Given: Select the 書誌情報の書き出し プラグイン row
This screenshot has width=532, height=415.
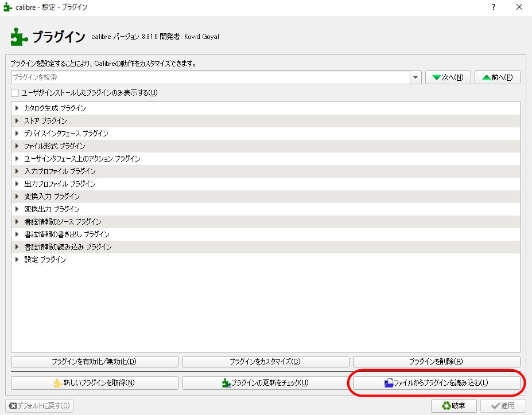Looking at the screenshot, I should [265, 234].
